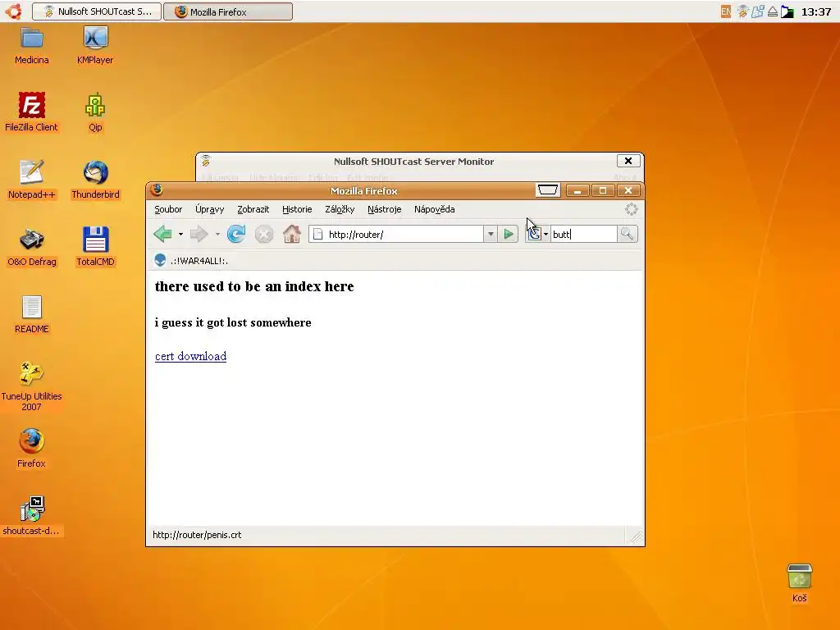Click the green Go arrow button

pyautogui.click(x=509, y=234)
